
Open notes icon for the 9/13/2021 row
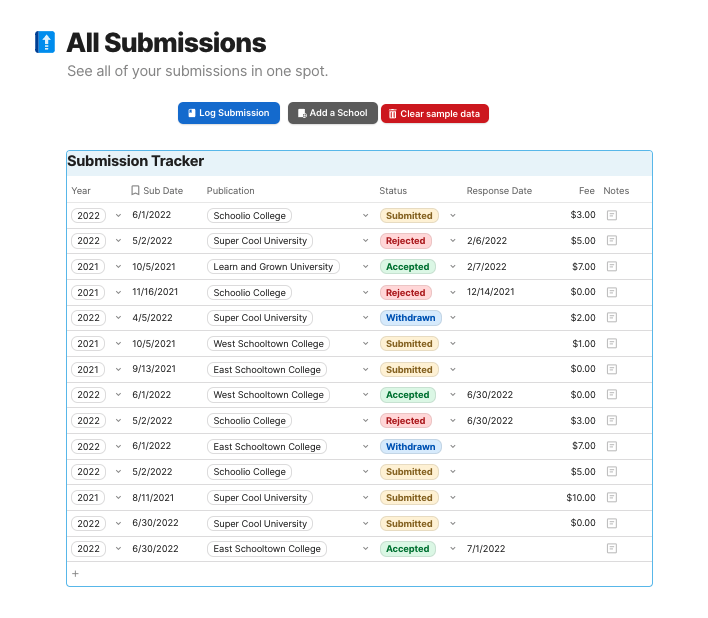[x=612, y=369]
